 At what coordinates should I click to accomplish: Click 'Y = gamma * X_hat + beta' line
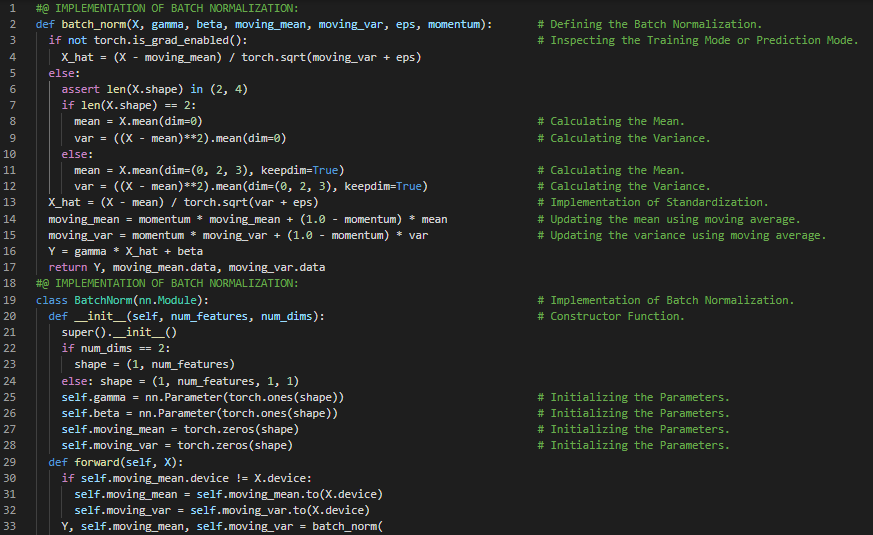pos(125,251)
